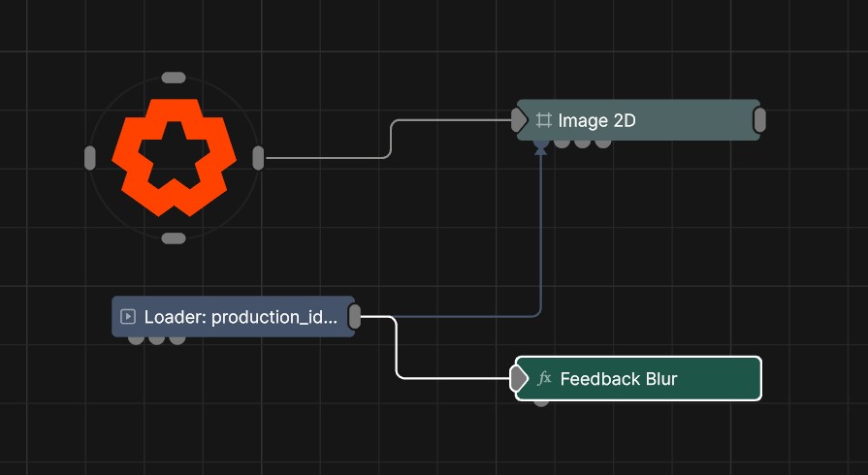Click the root node's top port

tap(174, 78)
